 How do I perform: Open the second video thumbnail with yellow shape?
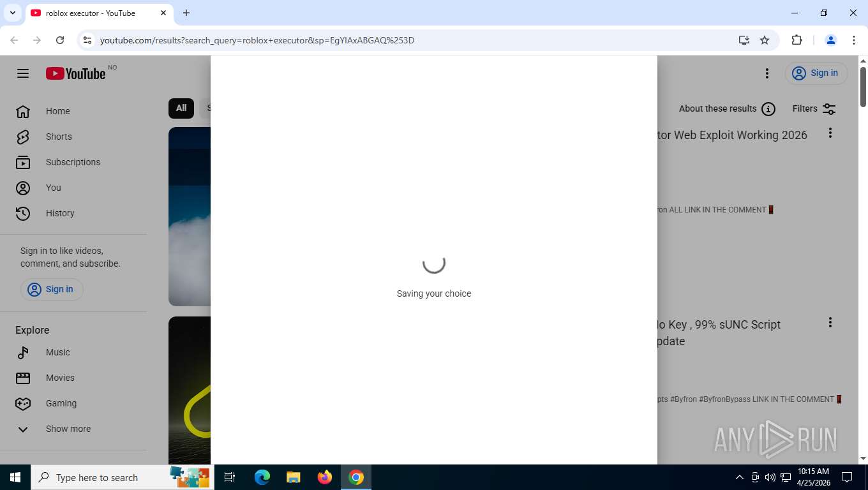pos(190,390)
